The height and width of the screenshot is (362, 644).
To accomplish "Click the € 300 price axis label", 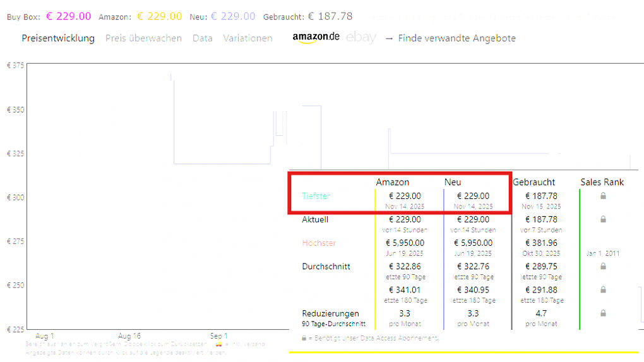I will pos(15,197).
